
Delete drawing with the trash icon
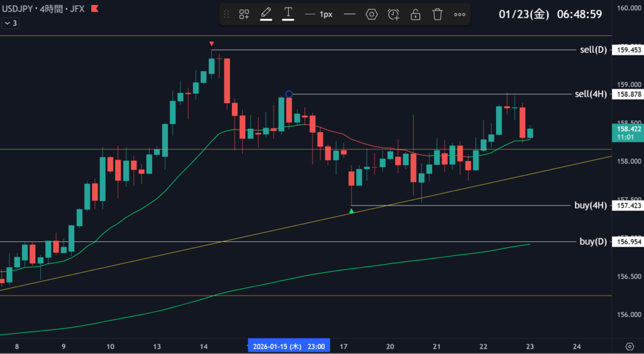coord(438,14)
